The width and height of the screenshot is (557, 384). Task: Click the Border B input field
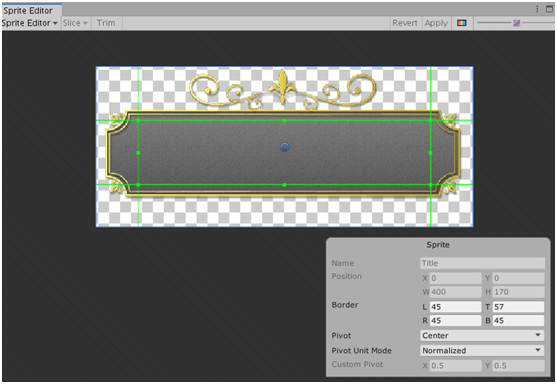pyautogui.click(x=518, y=320)
